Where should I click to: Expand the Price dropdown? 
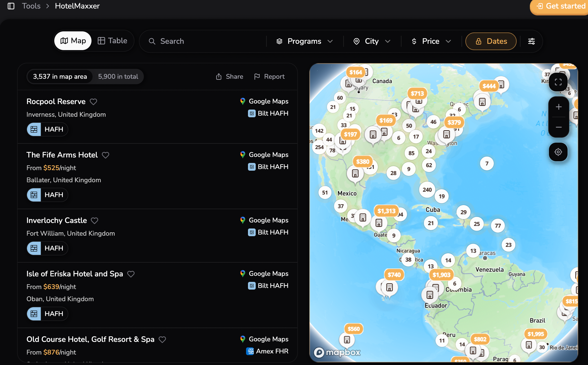[431, 41]
